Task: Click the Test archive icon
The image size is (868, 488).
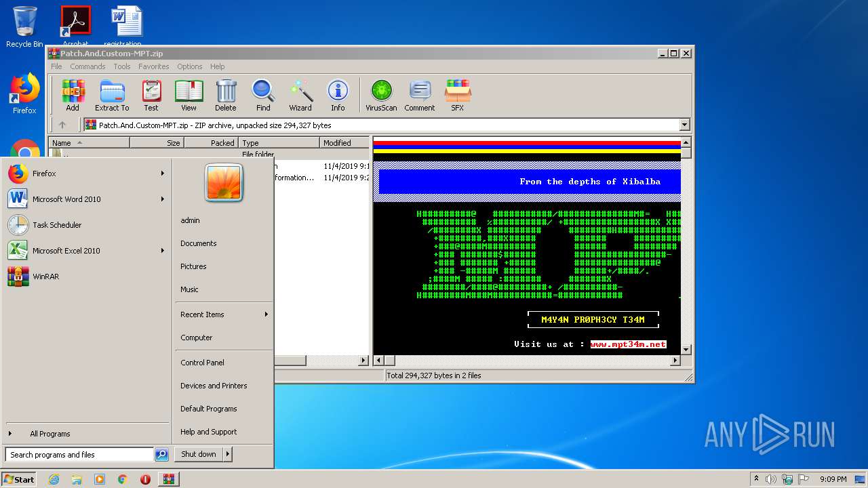Action: (x=151, y=95)
